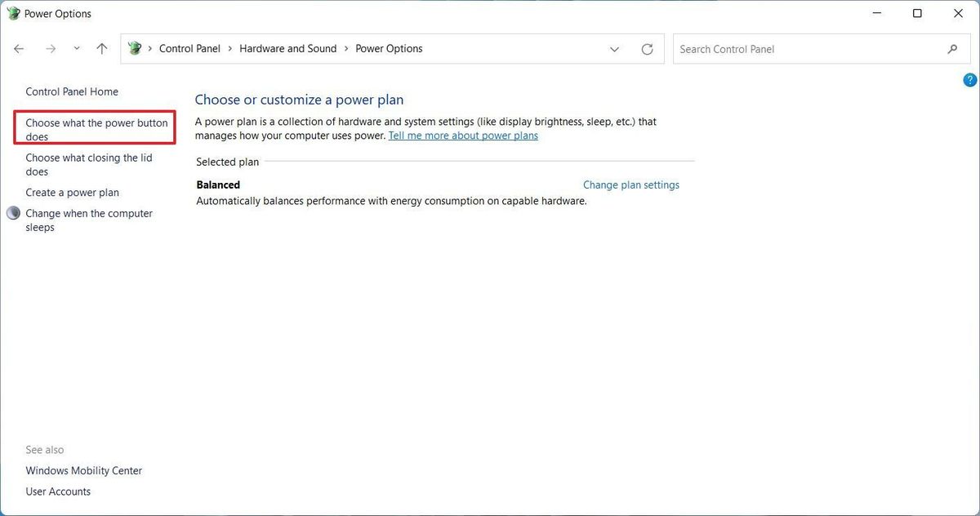Open the recent locations dropdown arrow

coord(77,48)
